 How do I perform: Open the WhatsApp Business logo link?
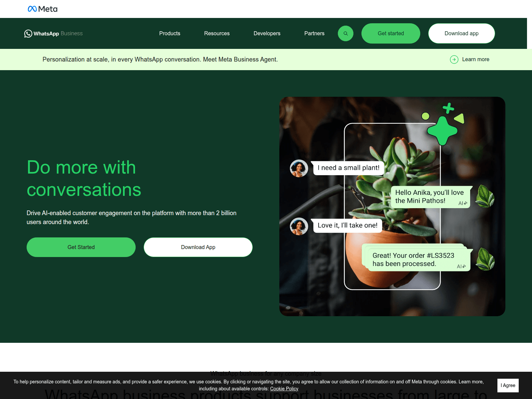[x=54, y=34]
